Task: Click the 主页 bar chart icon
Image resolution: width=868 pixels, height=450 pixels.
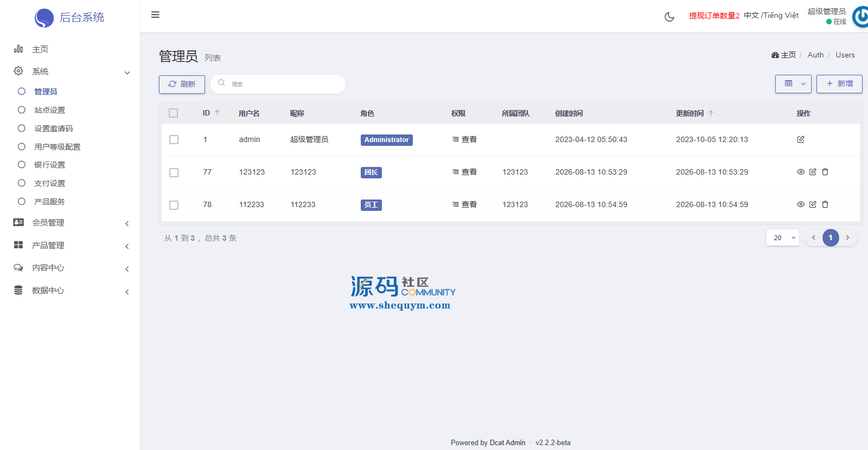Action: click(18, 49)
